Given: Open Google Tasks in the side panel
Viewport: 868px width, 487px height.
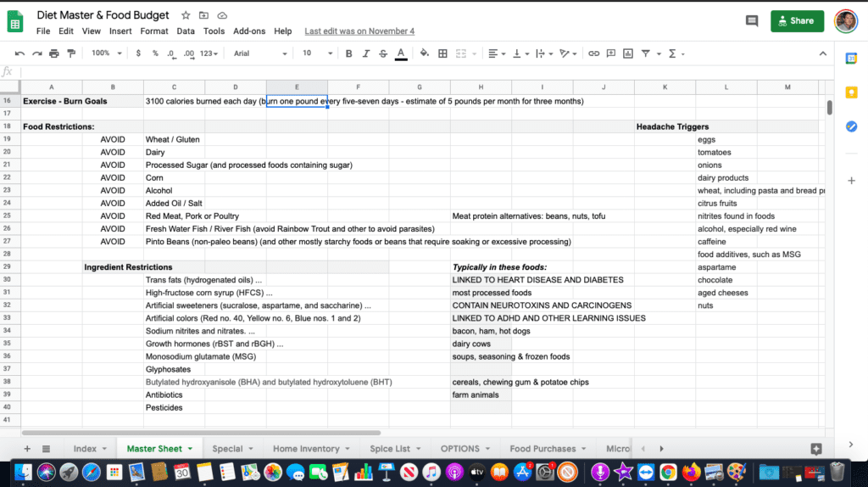Looking at the screenshot, I should (x=851, y=126).
